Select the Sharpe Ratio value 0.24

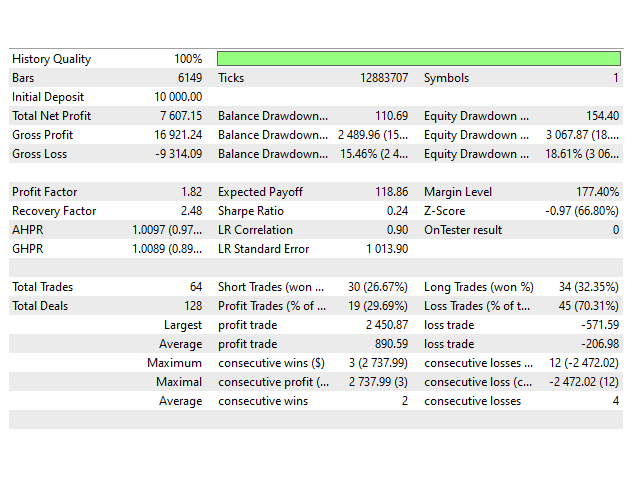click(396, 211)
